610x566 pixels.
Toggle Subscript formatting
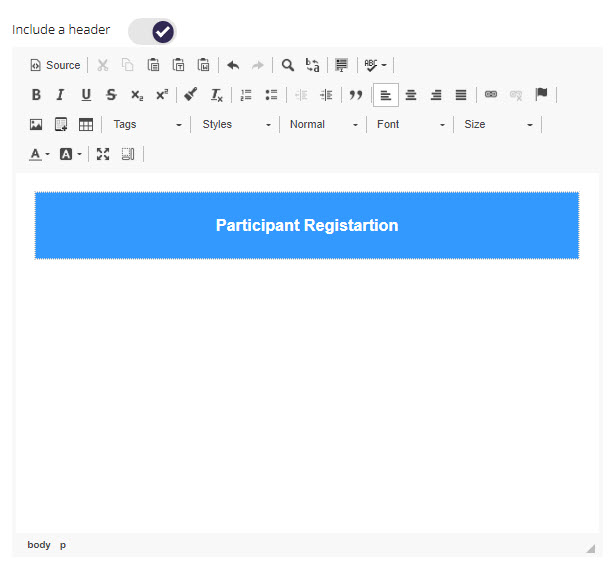point(137,95)
